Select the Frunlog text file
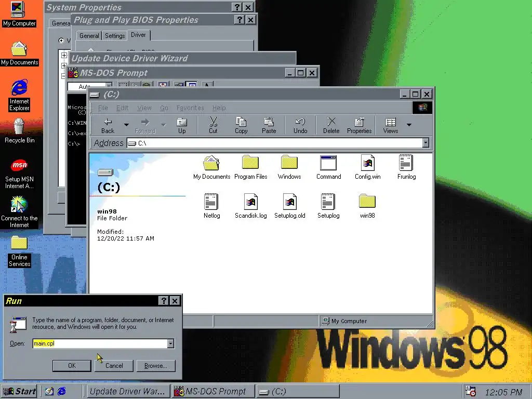The height and width of the screenshot is (399, 532). [x=406, y=167]
